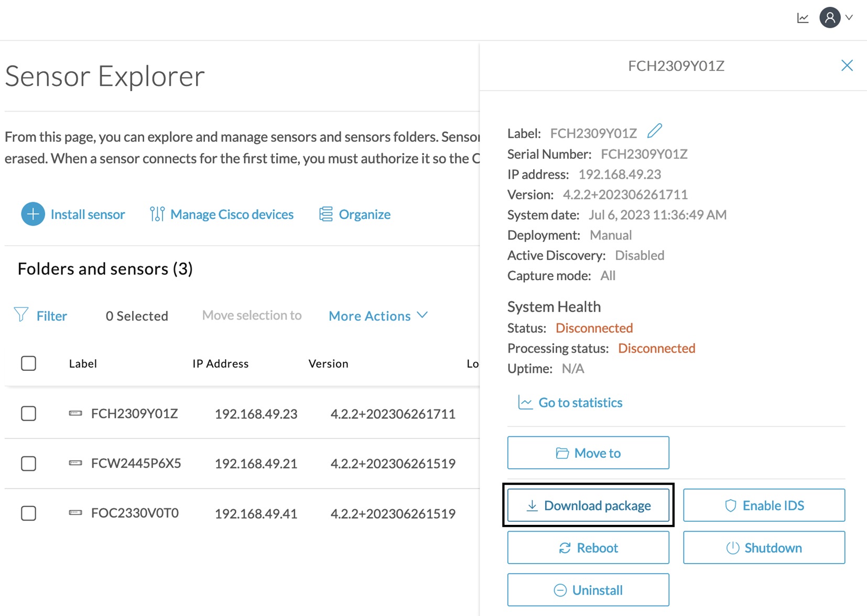The height and width of the screenshot is (616, 867).
Task: Click the user account avatar icon
Action: click(829, 18)
